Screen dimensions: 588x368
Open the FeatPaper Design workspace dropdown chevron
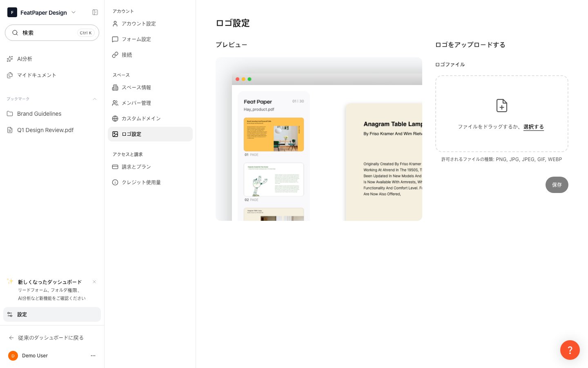73,12
